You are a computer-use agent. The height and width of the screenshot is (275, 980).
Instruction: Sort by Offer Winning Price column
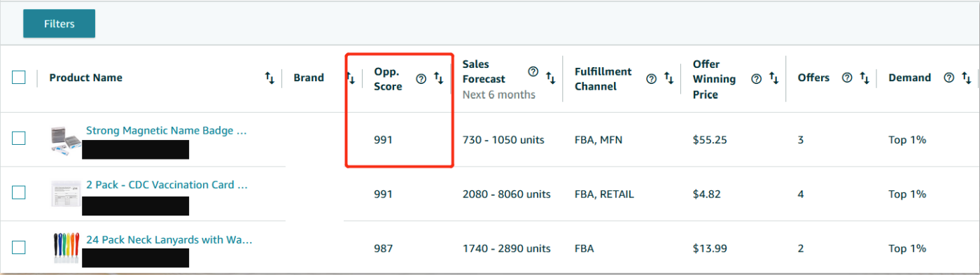773,78
